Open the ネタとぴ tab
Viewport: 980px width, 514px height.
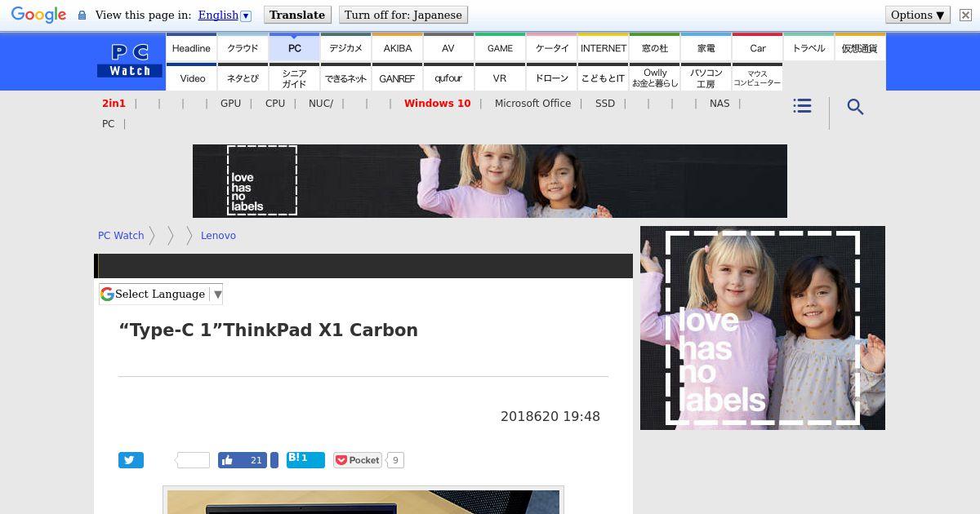pos(243,78)
